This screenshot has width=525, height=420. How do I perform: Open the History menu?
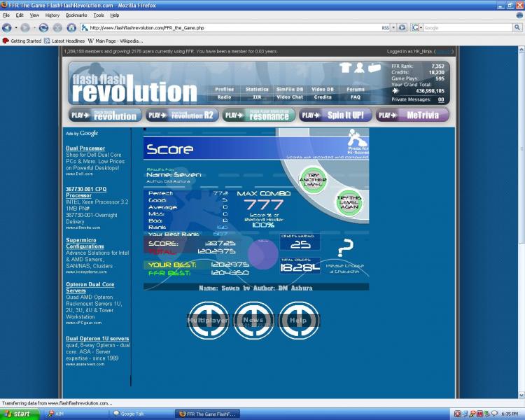pyautogui.click(x=52, y=15)
